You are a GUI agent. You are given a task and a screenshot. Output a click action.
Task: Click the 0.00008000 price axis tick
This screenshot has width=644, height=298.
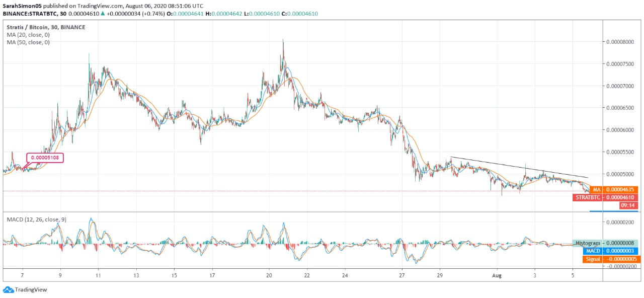pos(619,42)
